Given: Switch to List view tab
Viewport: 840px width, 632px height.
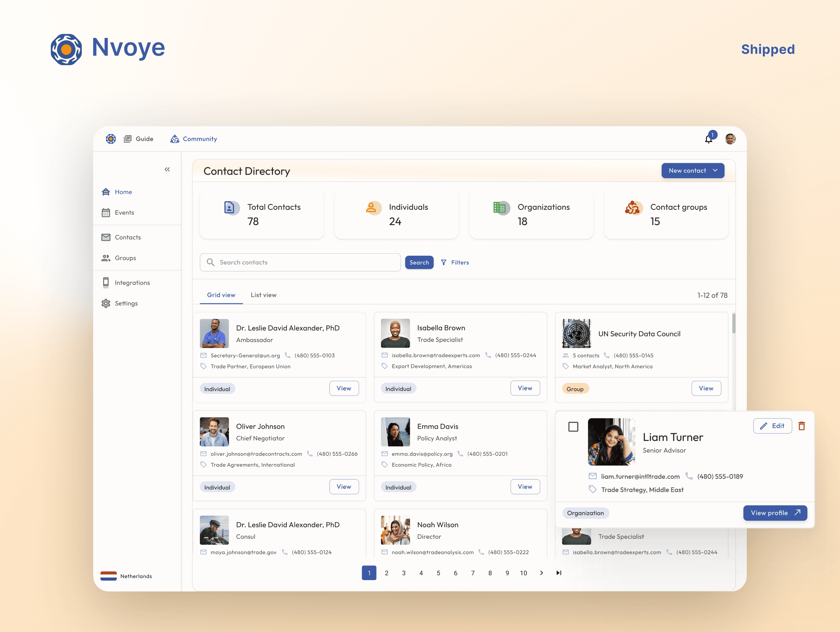Looking at the screenshot, I should point(263,295).
